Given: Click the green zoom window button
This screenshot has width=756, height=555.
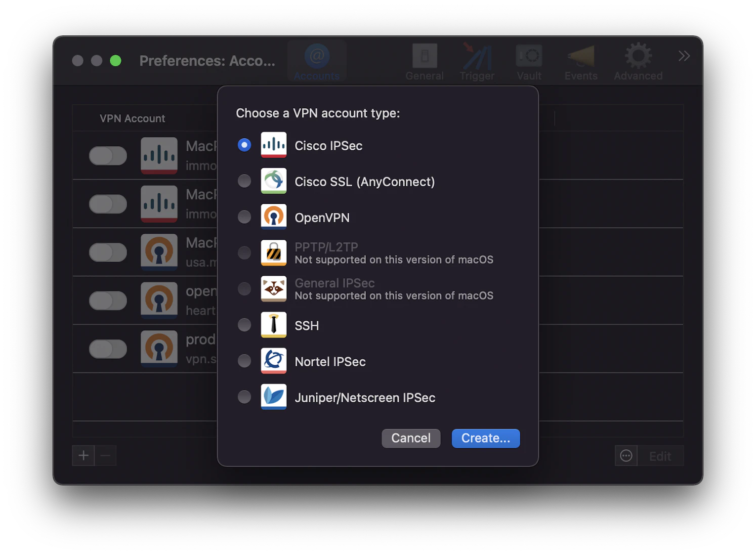Looking at the screenshot, I should pos(115,61).
